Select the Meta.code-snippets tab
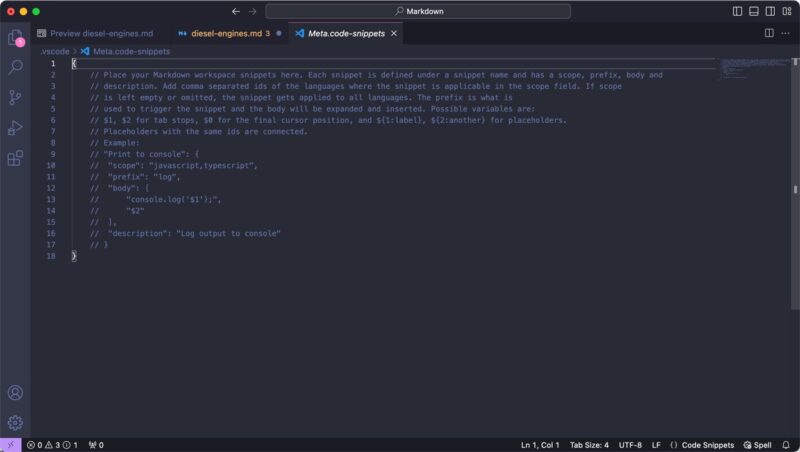The width and height of the screenshot is (800, 452). coord(346,33)
